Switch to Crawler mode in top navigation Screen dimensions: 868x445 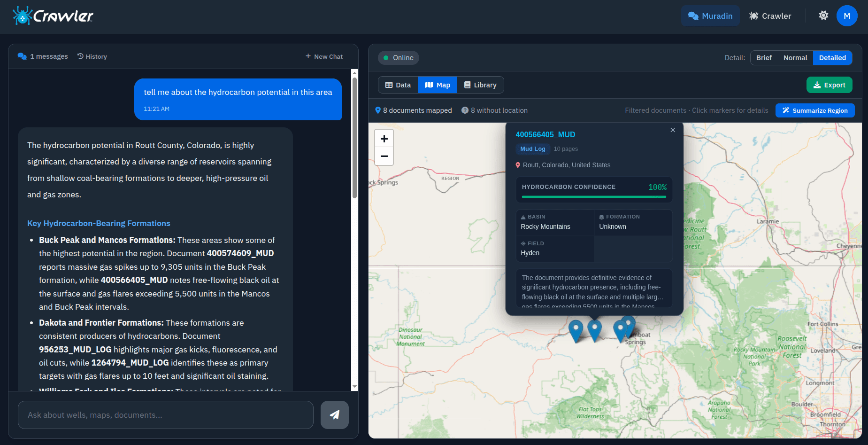click(x=770, y=16)
